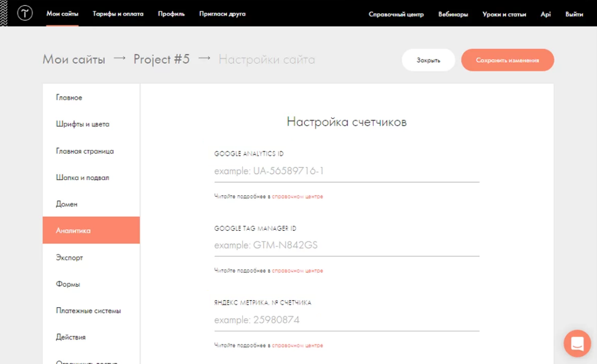Open the Домен settings section
The width and height of the screenshot is (597, 364).
pos(67,204)
